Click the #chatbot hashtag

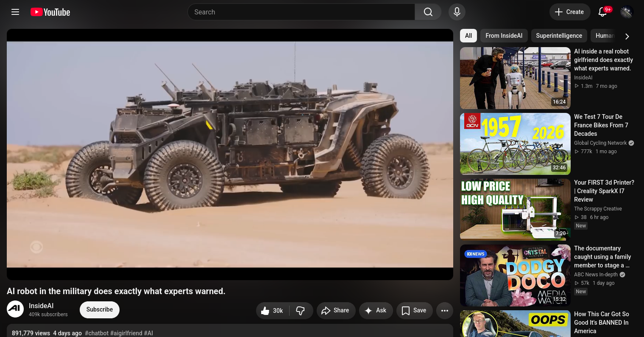pos(97,333)
